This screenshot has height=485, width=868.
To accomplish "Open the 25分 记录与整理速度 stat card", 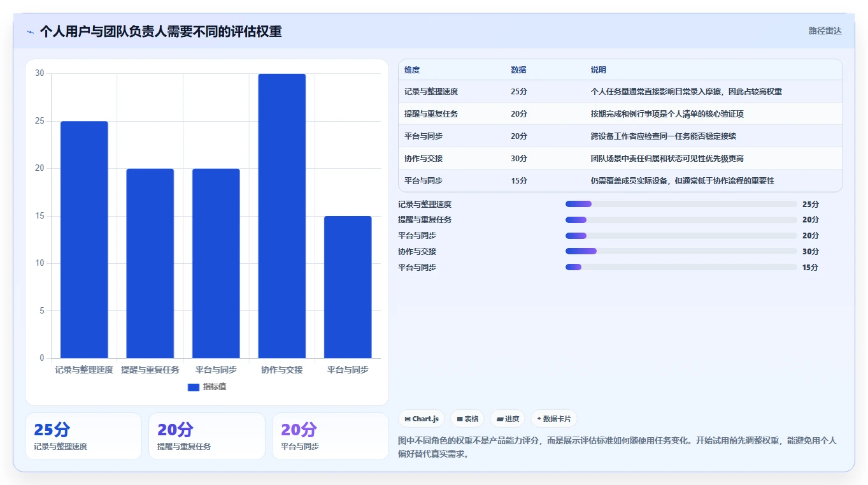I will click(x=83, y=436).
